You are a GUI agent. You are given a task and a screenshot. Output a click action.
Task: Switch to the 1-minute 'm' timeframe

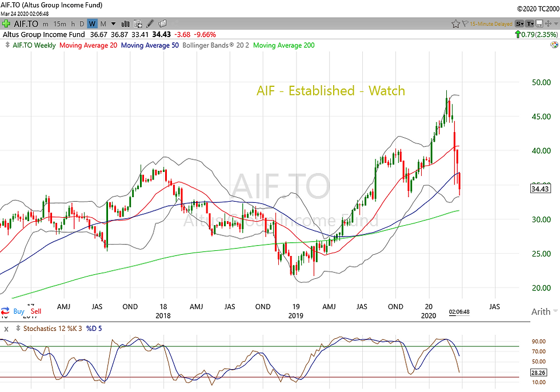pyautogui.click(x=45, y=24)
